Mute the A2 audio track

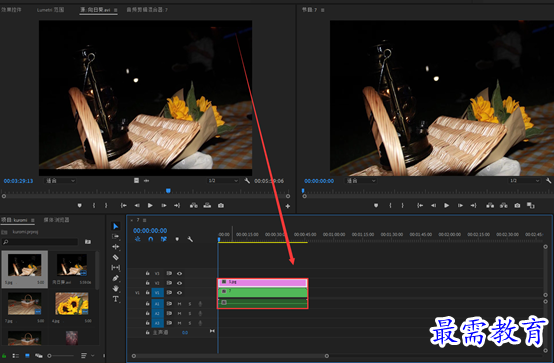click(x=179, y=313)
